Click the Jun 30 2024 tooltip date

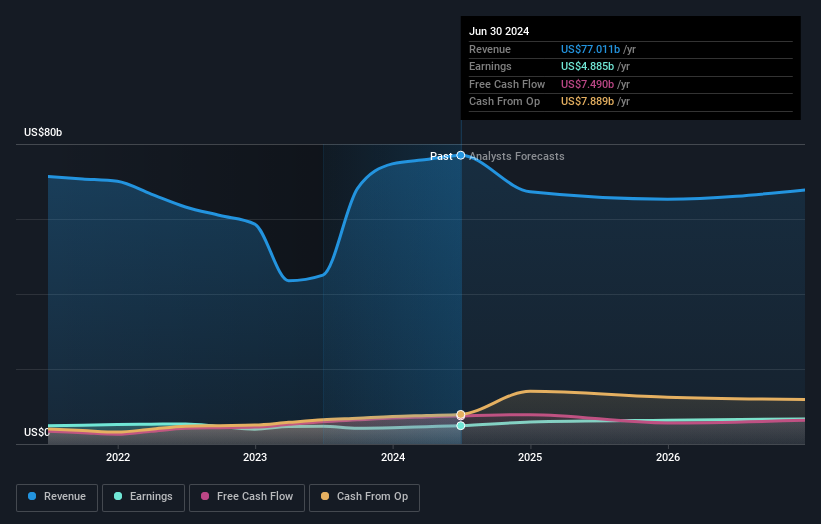click(x=499, y=31)
